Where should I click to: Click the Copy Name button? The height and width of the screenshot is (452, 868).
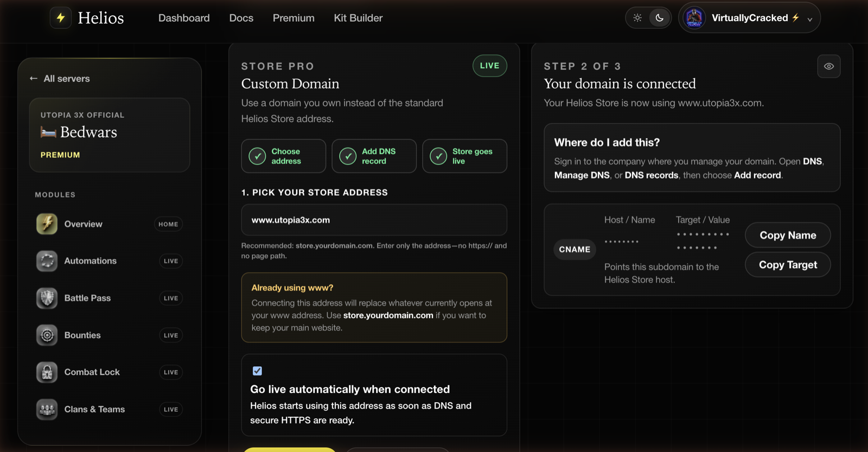point(788,235)
